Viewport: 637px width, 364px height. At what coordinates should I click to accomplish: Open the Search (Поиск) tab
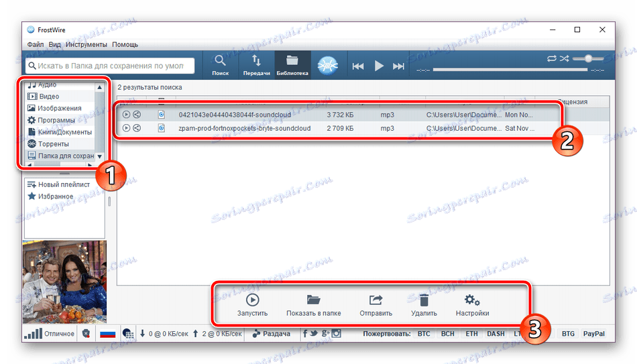(220, 65)
